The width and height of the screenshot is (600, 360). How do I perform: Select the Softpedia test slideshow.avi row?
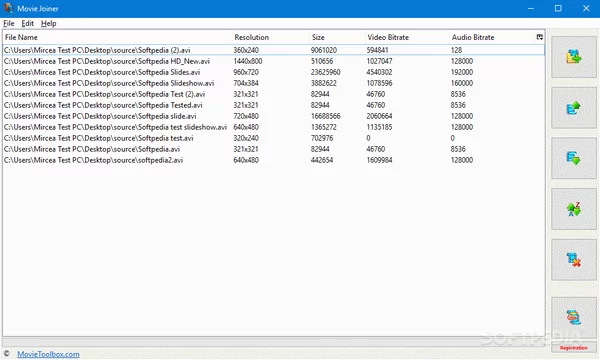point(274,127)
